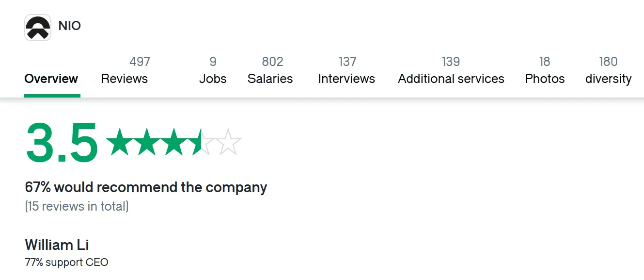Click the NIO company name
Screen dimensions: 644x280
pos(69,26)
